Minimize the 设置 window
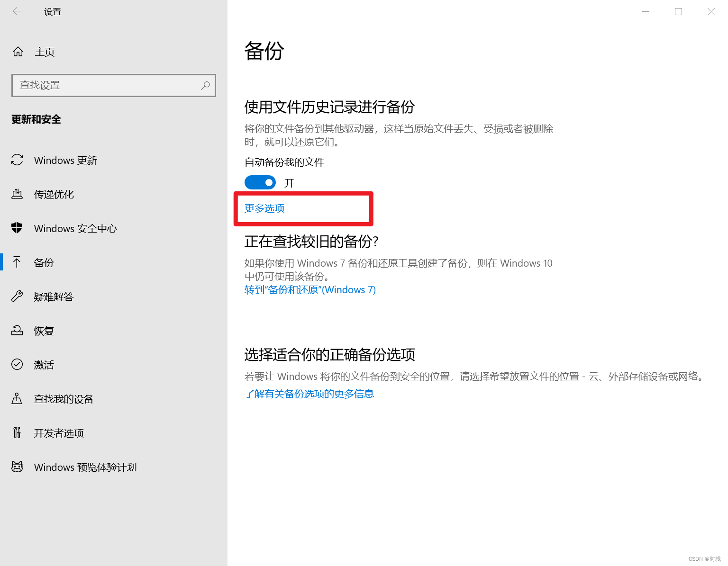 [646, 11]
